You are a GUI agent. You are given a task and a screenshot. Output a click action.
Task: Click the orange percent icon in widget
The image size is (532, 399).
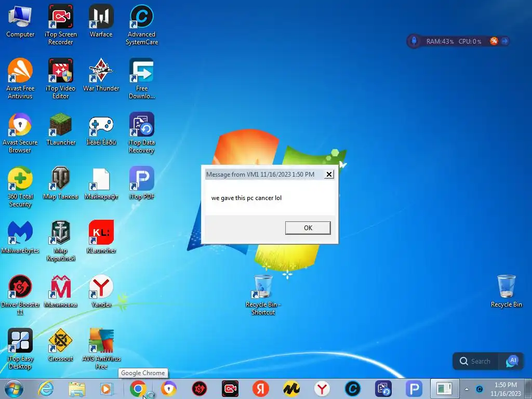pos(494,41)
